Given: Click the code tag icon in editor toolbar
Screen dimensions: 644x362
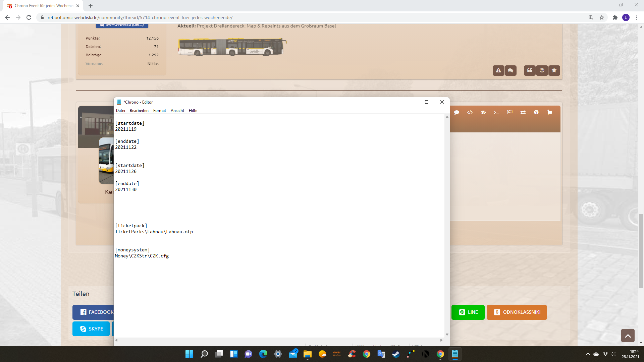Looking at the screenshot, I should pos(470,113).
